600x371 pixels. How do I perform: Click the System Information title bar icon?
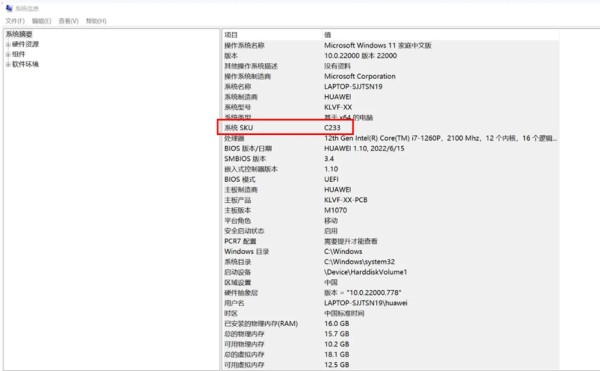click(x=9, y=8)
